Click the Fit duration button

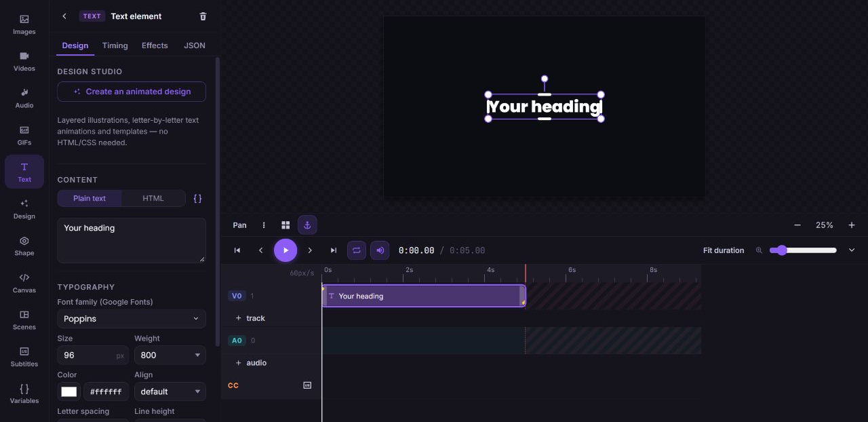(x=724, y=250)
